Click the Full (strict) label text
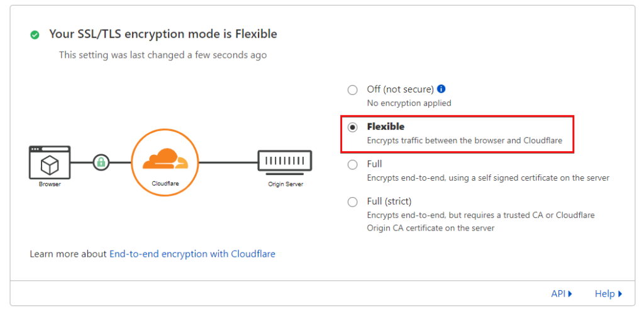 click(x=389, y=201)
